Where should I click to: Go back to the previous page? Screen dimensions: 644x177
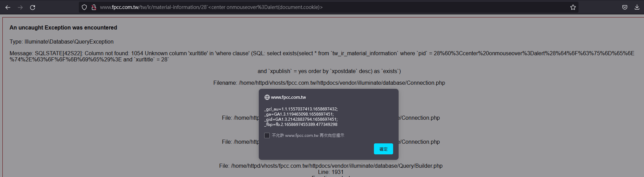click(8, 7)
